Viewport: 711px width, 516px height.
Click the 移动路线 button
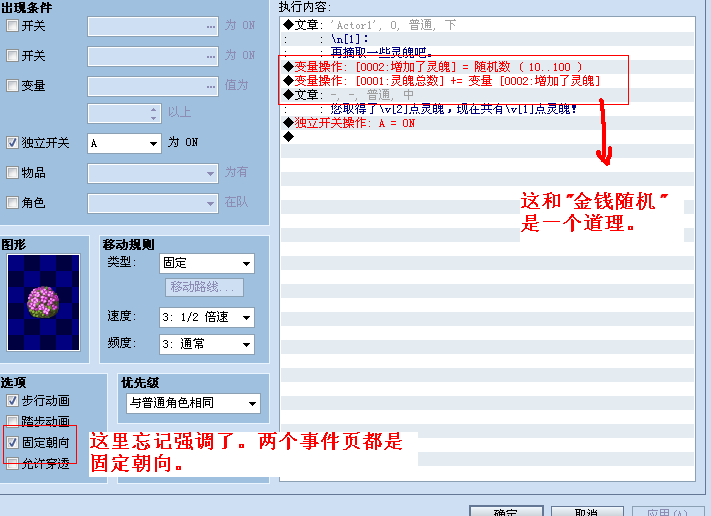(204, 287)
